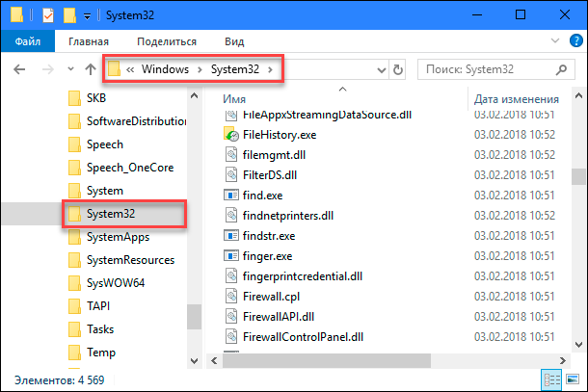Click the search field Поиск: System32

click(495, 69)
